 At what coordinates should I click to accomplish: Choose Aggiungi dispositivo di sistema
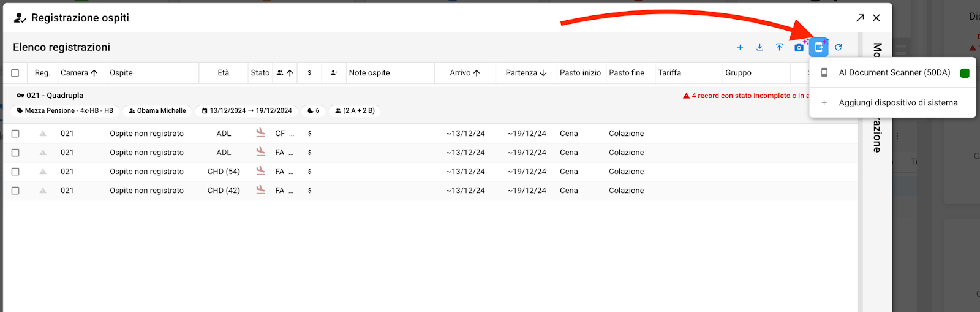(x=897, y=102)
